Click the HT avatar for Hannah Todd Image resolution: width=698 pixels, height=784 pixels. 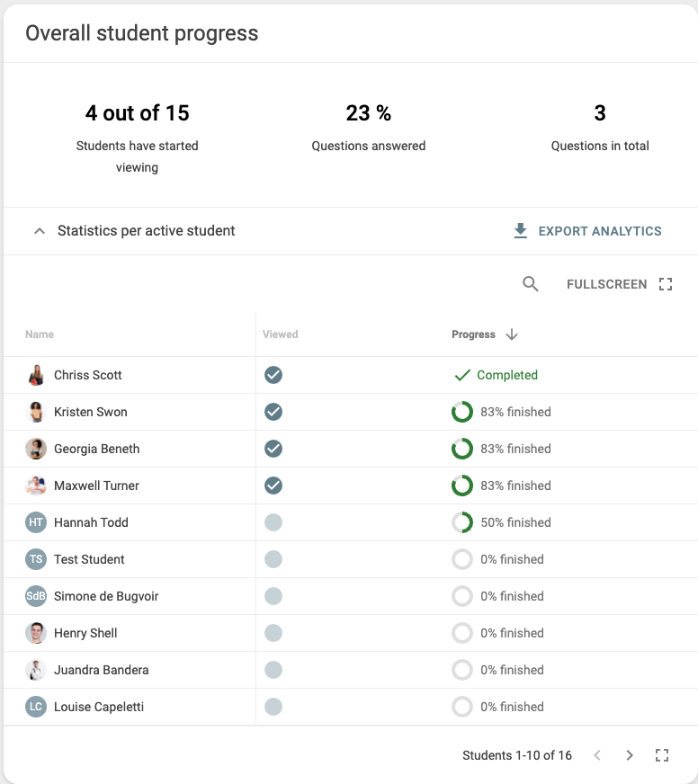pos(36,522)
